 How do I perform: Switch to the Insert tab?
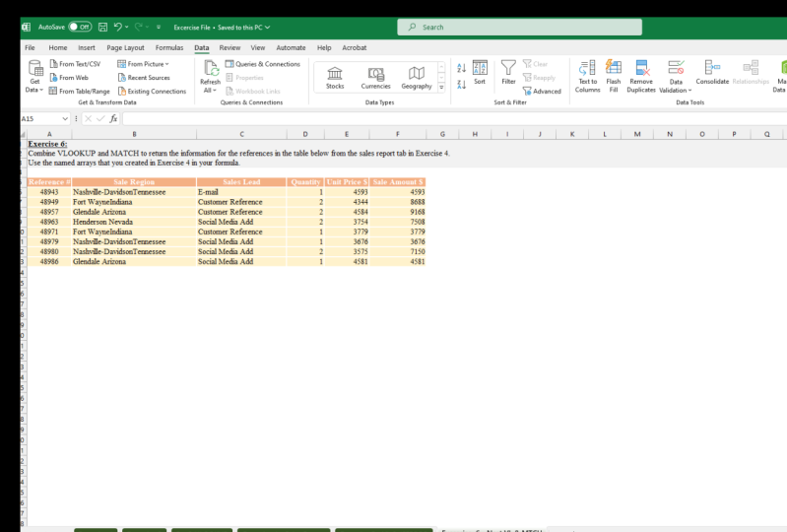click(x=87, y=47)
